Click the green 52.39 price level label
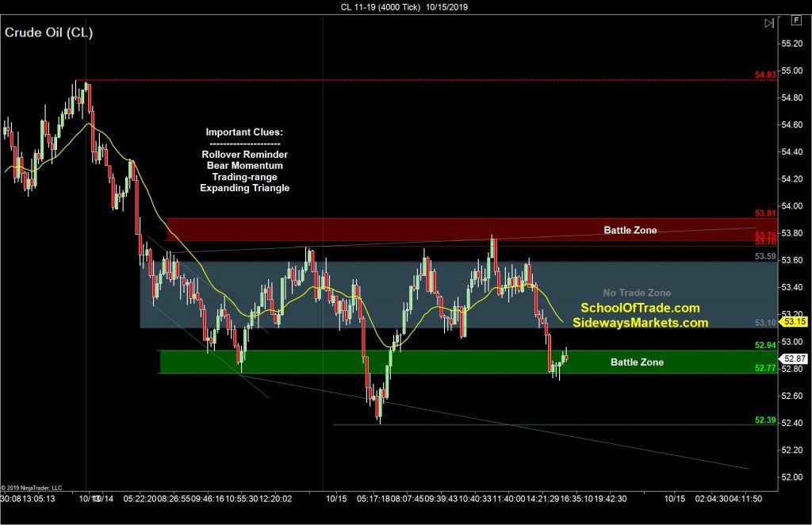Image resolution: width=812 pixels, height=525 pixels. tap(765, 420)
